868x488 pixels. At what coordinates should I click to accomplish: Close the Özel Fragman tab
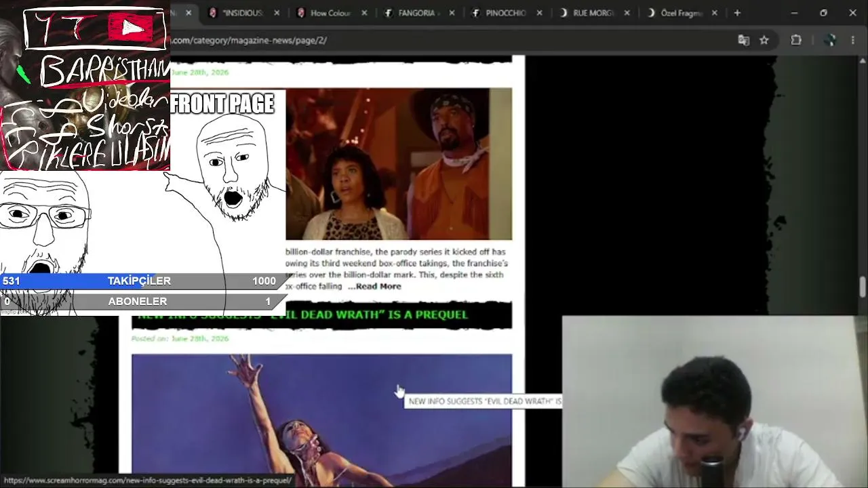click(x=714, y=13)
